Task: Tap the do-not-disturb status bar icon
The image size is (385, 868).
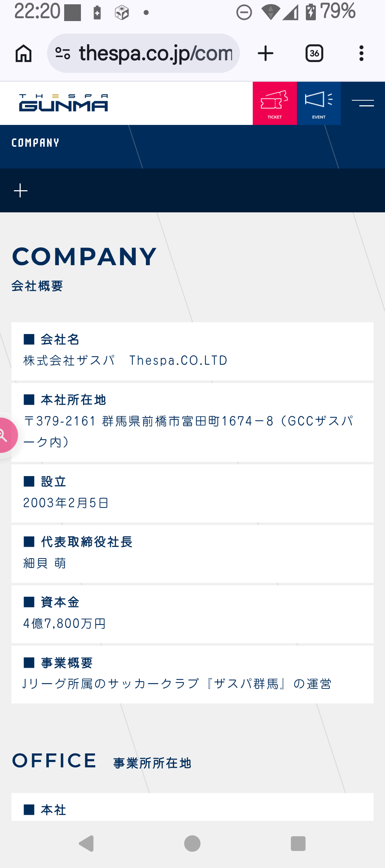Action: pos(244,12)
